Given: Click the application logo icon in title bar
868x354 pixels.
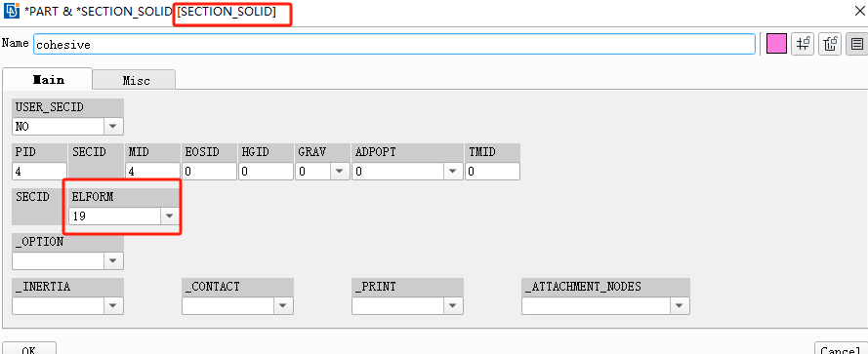Looking at the screenshot, I should pos(12,11).
